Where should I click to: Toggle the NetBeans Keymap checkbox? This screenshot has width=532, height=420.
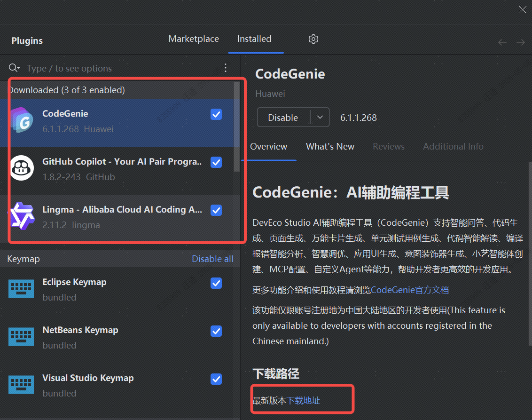[x=216, y=331]
